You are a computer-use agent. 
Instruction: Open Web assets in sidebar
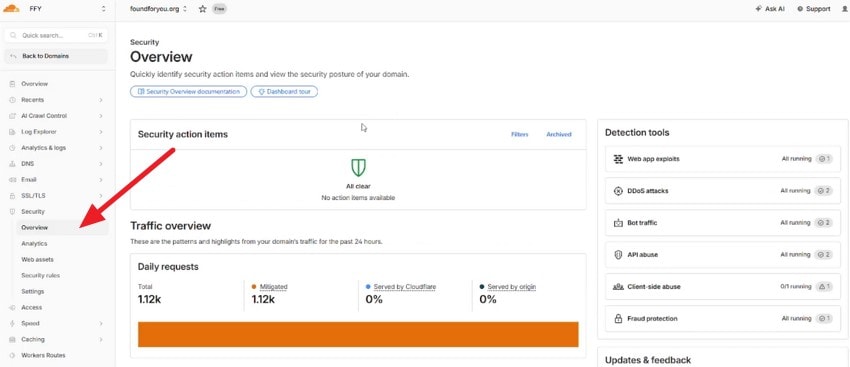coord(37,260)
